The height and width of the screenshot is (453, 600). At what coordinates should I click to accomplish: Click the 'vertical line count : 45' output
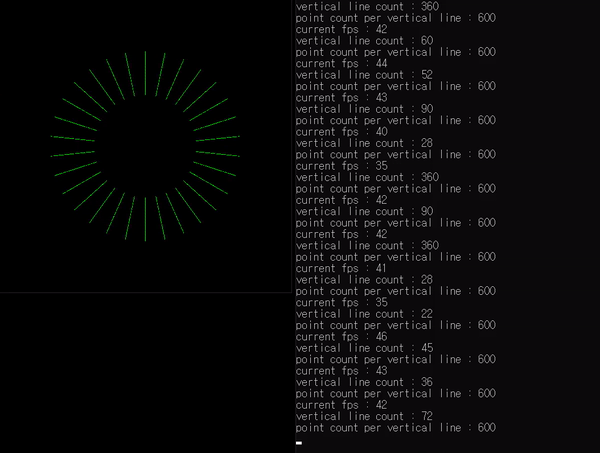coord(364,348)
